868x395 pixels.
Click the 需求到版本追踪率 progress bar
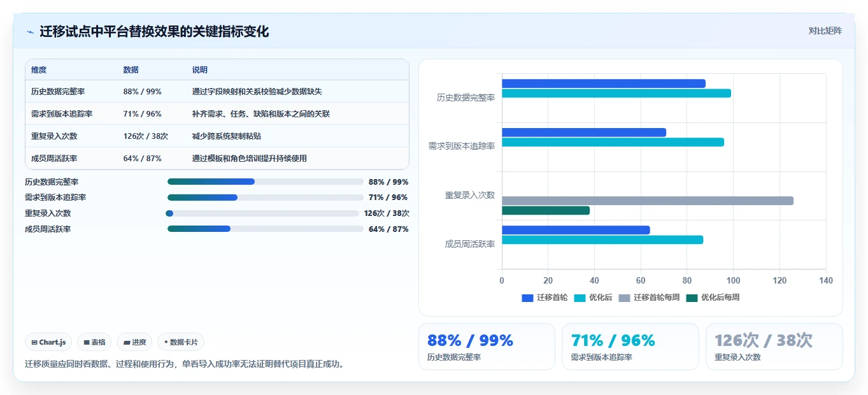pyautogui.click(x=265, y=197)
